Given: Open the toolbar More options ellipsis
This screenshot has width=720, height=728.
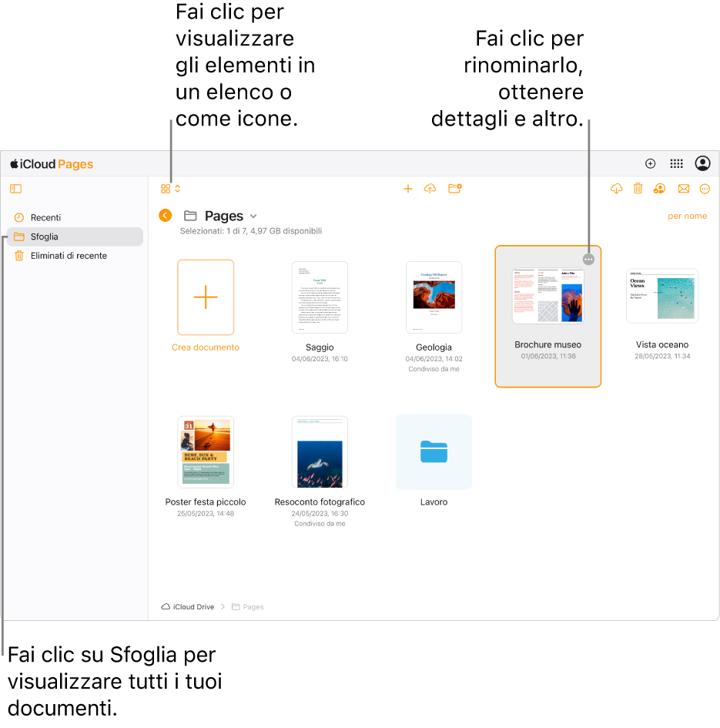Looking at the screenshot, I should pyautogui.click(x=705, y=189).
